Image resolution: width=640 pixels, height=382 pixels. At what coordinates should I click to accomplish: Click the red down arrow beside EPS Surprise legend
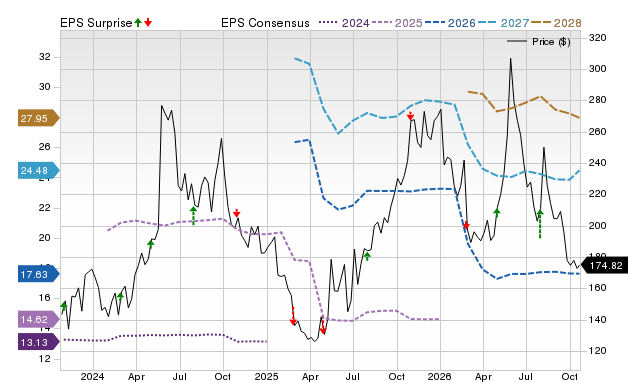(x=148, y=23)
